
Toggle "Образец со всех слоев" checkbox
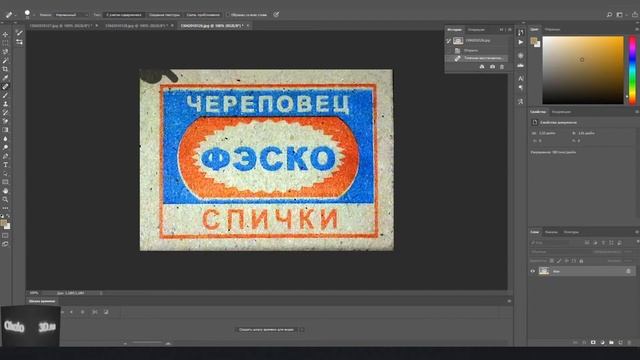point(228,15)
